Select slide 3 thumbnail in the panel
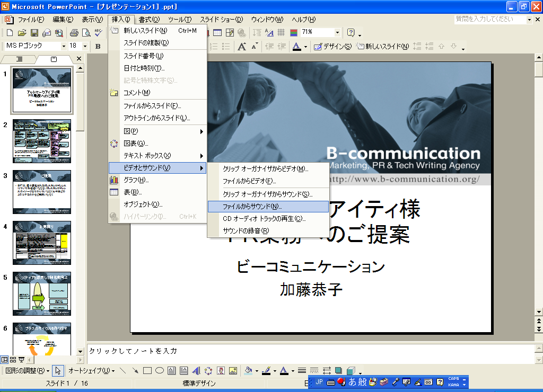 point(42,191)
